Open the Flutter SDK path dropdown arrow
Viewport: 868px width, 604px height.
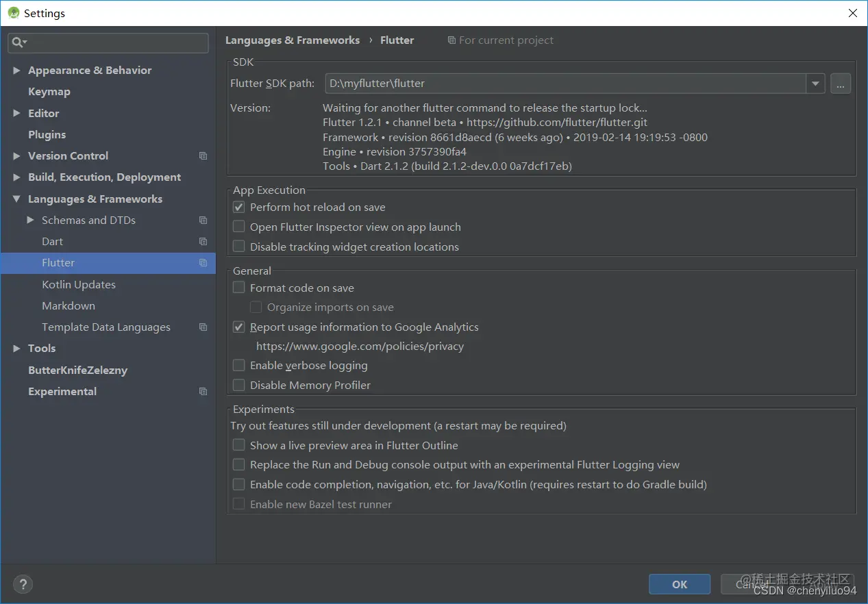[815, 84]
